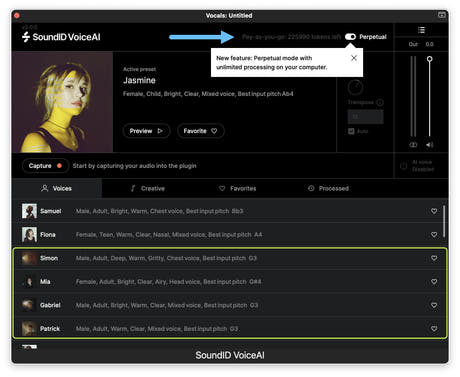Select the Samuel voice thumbnail
The image size is (460, 377).
click(x=29, y=211)
